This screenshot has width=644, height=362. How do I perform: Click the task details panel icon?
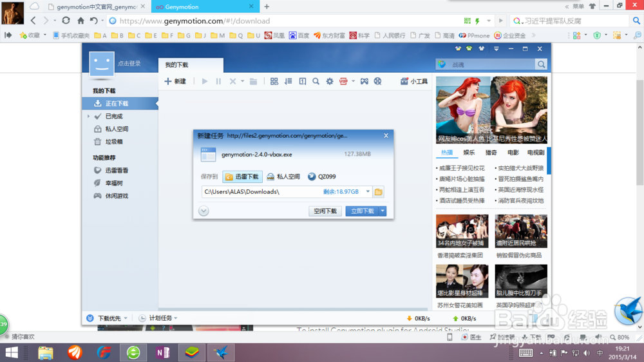[x=302, y=81]
